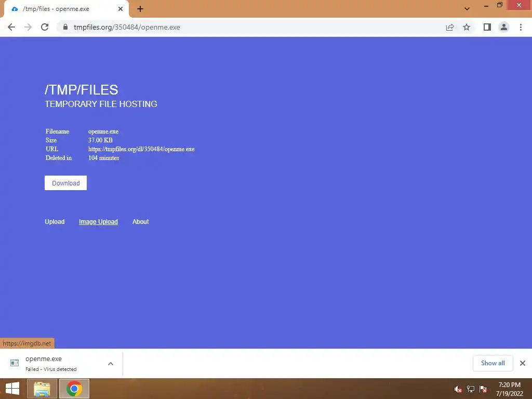The height and width of the screenshot is (399, 532).
Task: Open the Chrome three-dot menu
Action: pyautogui.click(x=521, y=27)
